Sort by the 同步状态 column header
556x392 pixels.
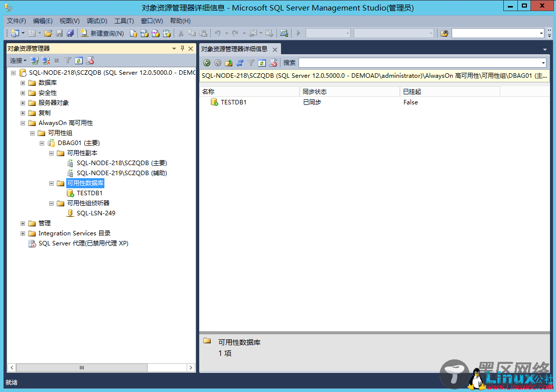pos(350,91)
